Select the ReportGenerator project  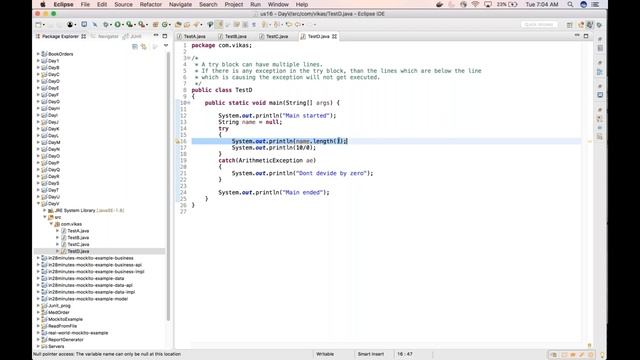tap(65, 340)
